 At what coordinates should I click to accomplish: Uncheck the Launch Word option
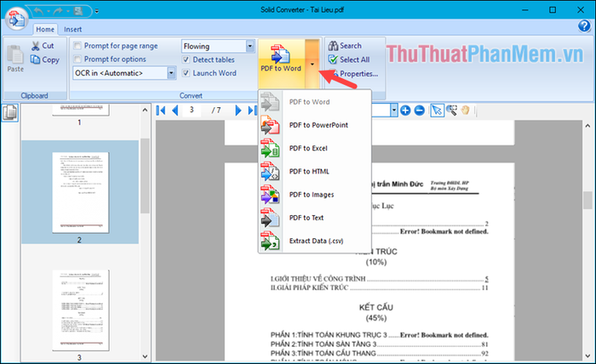click(186, 73)
